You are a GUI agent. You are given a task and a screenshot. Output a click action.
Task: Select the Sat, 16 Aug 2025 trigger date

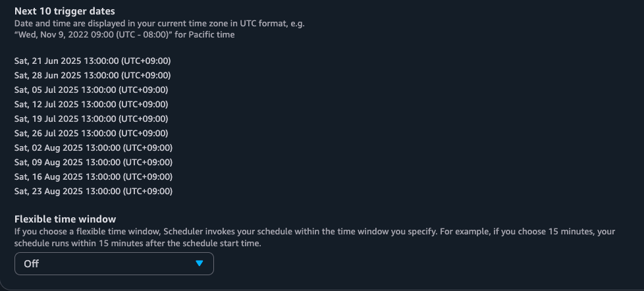(x=93, y=176)
